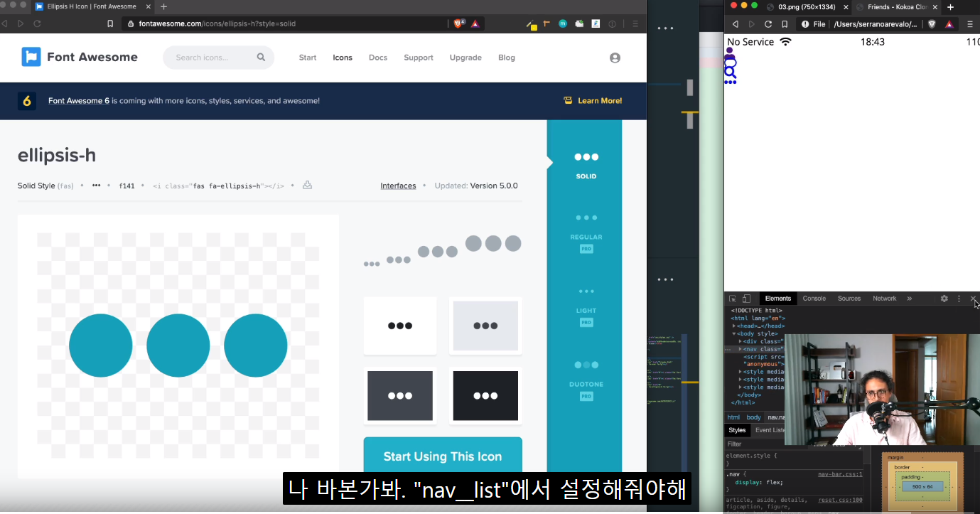Click the teal 'm' extension icon

tap(563, 23)
